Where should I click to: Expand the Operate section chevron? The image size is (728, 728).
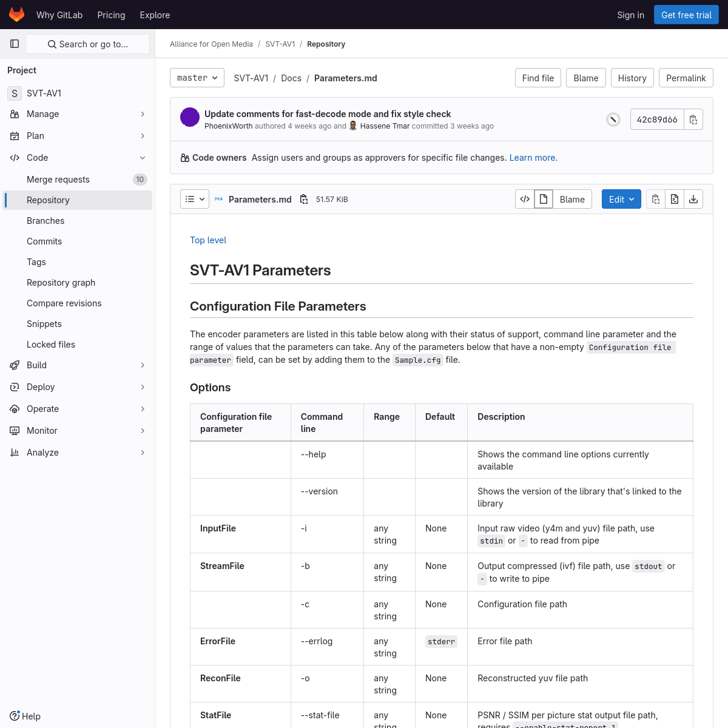143,409
